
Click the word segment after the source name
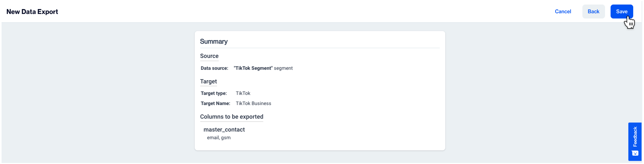(283, 68)
